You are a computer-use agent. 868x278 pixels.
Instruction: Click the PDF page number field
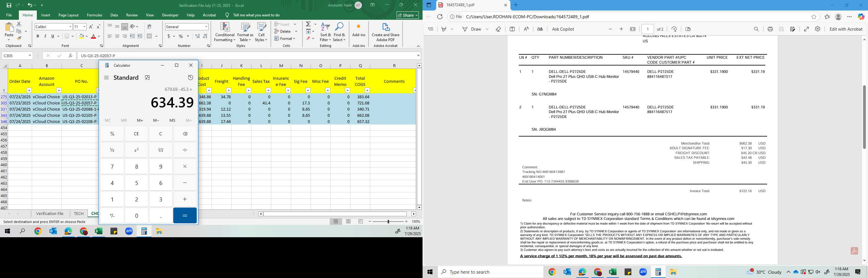pos(647,29)
